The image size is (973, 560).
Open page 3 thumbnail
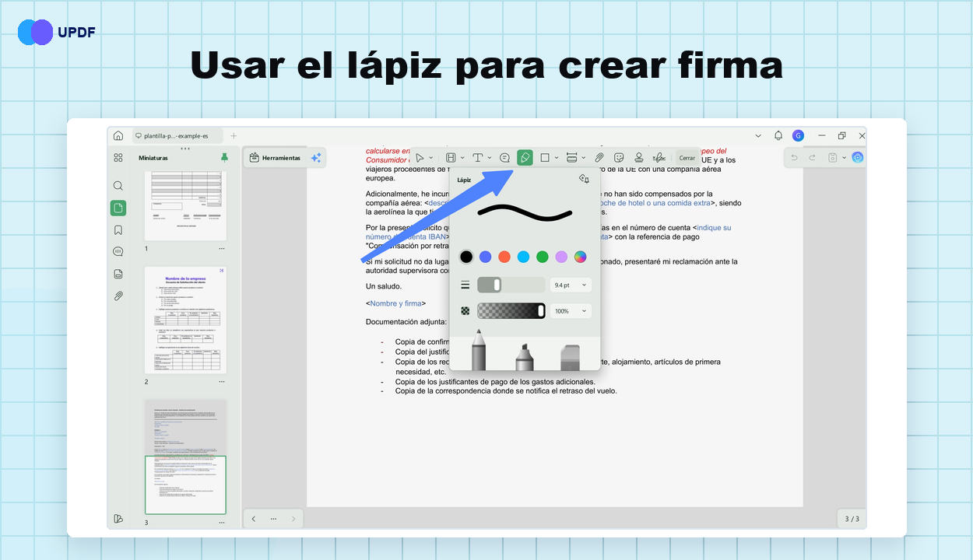click(185, 457)
